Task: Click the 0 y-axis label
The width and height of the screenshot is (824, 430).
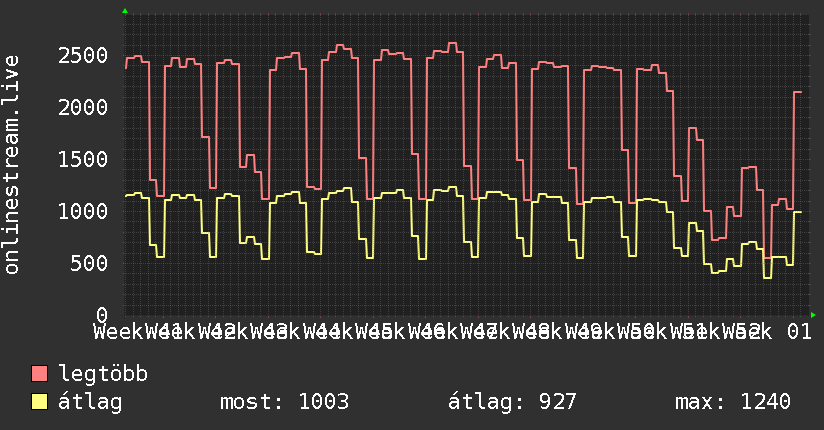Action: click(x=102, y=315)
